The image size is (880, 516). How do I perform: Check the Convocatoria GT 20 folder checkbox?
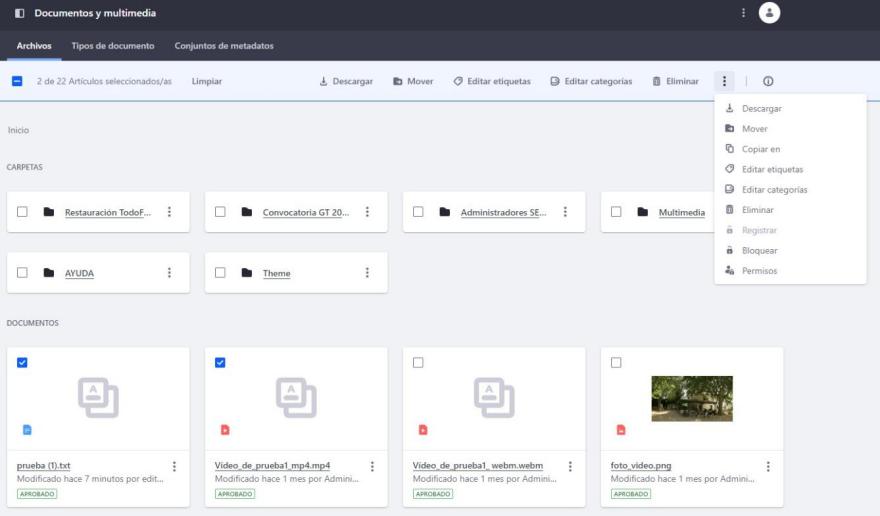(x=220, y=212)
